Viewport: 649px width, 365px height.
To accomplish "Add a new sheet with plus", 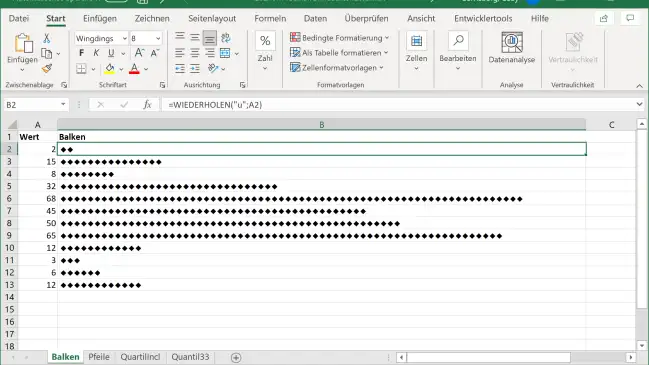I will point(236,358).
